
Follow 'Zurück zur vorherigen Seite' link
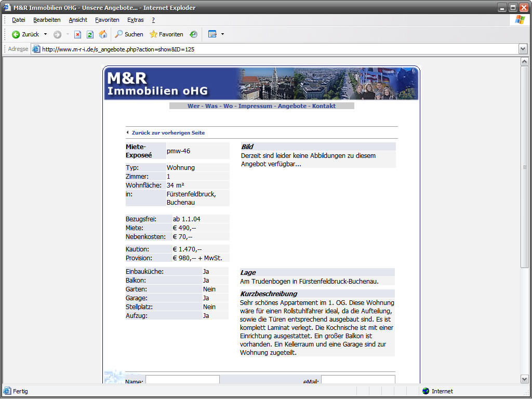(168, 132)
